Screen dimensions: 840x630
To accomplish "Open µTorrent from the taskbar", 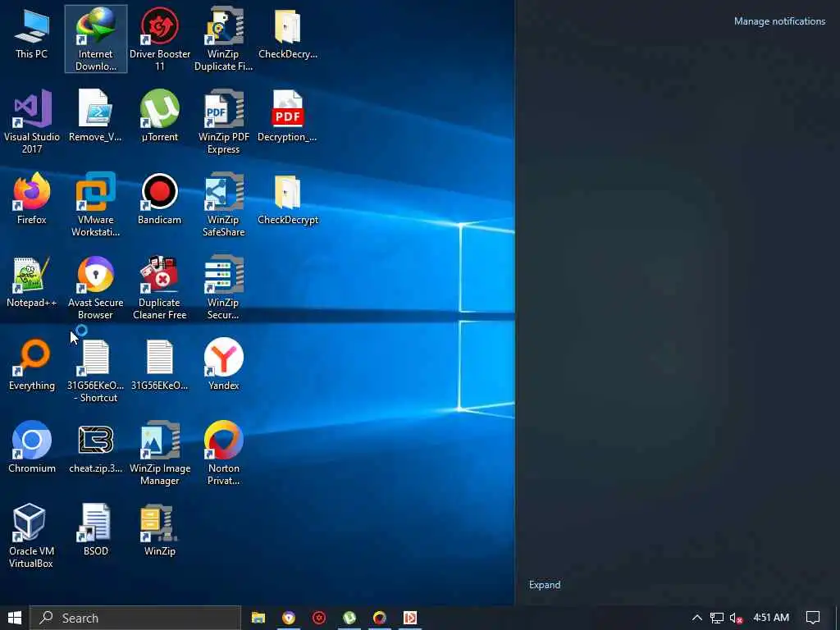I will click(x=349, y=618).
